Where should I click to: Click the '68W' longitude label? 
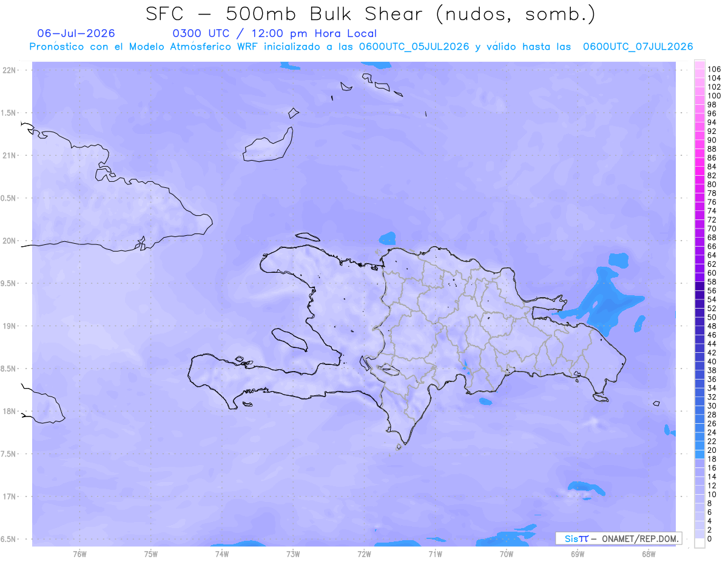point(649,554)
